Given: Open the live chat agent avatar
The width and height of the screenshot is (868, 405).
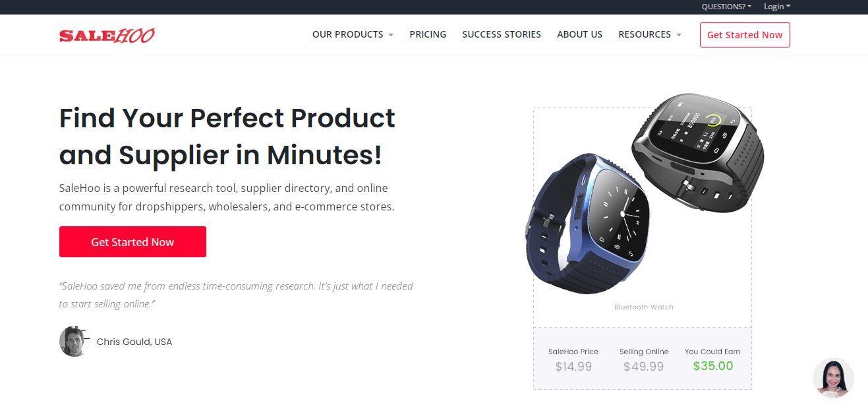Looking at the screenshot, I should pyautogui.click(x=833, y=378).
